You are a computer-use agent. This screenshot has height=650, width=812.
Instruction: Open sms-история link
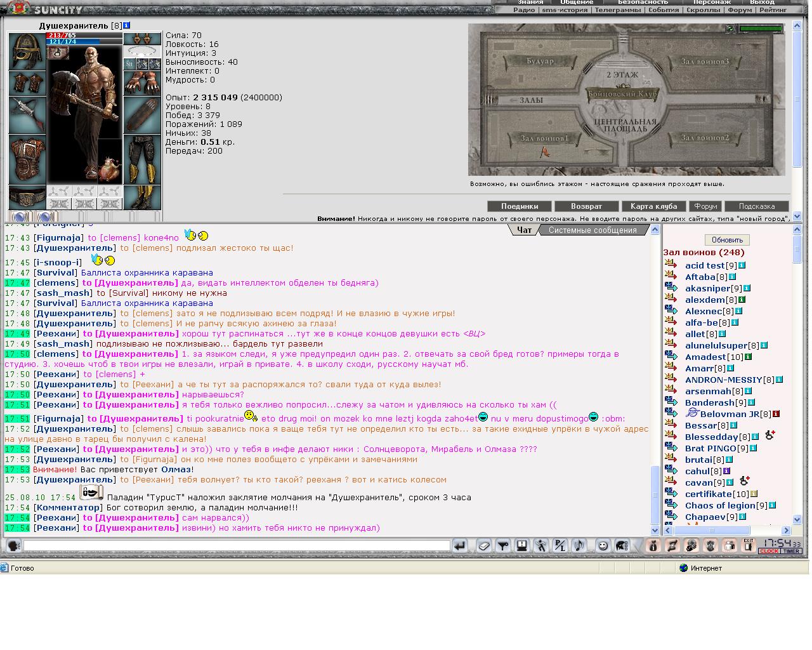565,10
